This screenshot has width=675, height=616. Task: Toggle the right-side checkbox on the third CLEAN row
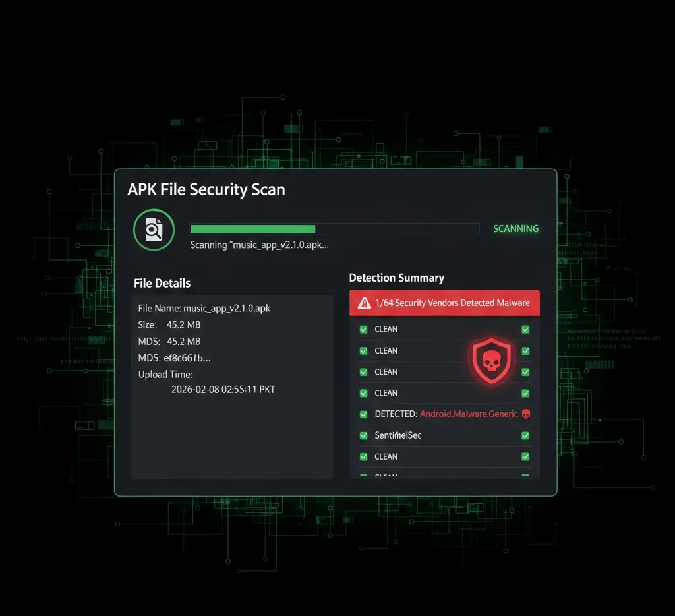tap(525, 371)
